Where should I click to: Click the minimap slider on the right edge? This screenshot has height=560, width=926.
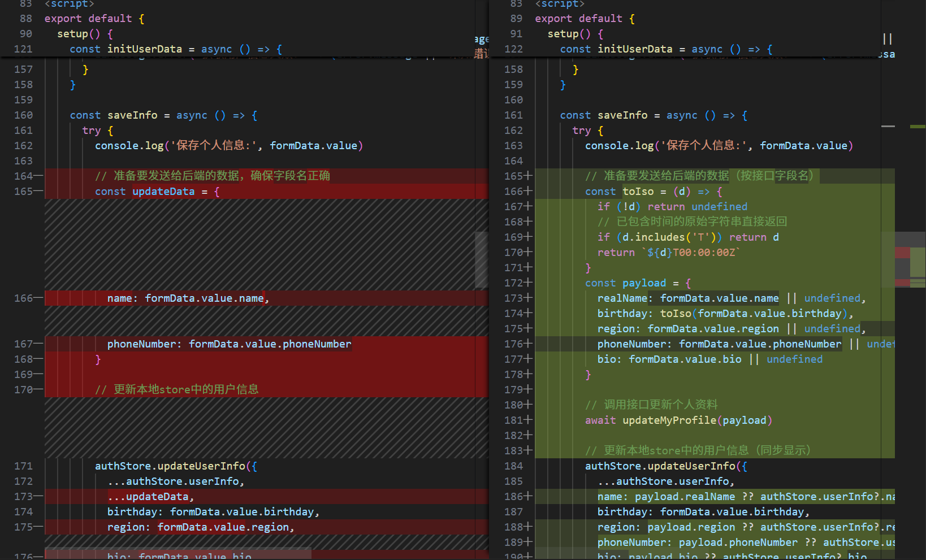click(910, 259)
